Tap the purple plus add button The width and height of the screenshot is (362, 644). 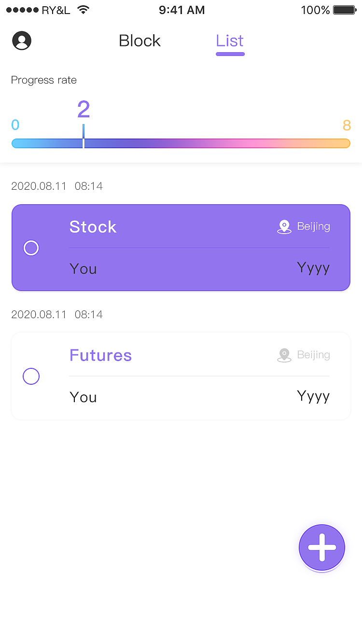point(322,547)
